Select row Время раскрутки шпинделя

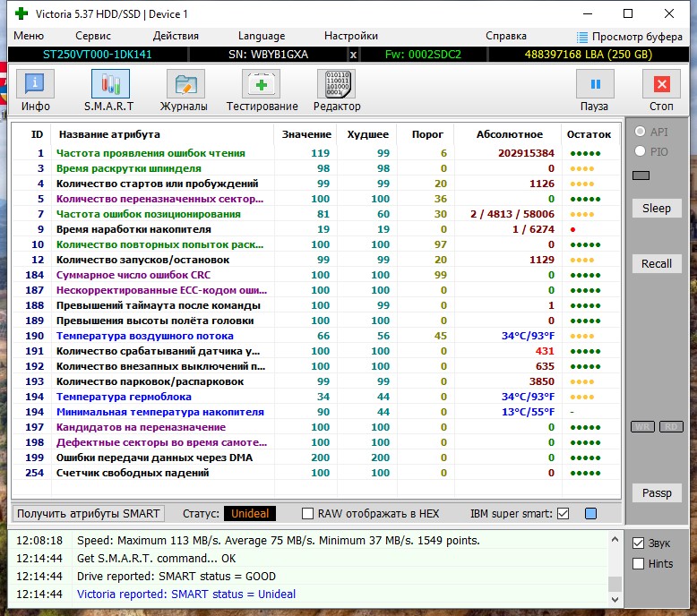pyautogui.click(x=316, y=168)
